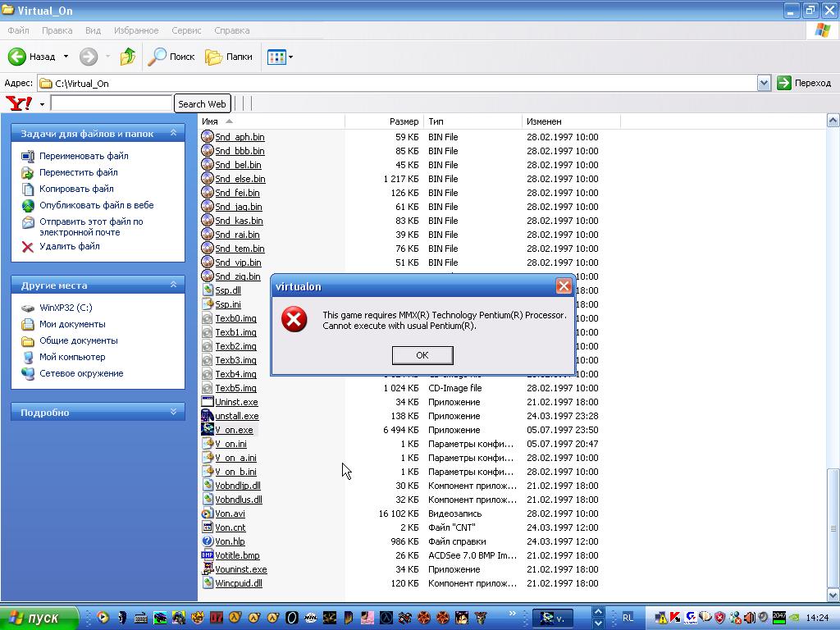Open the пуск Start button

[x=39, y=618]
